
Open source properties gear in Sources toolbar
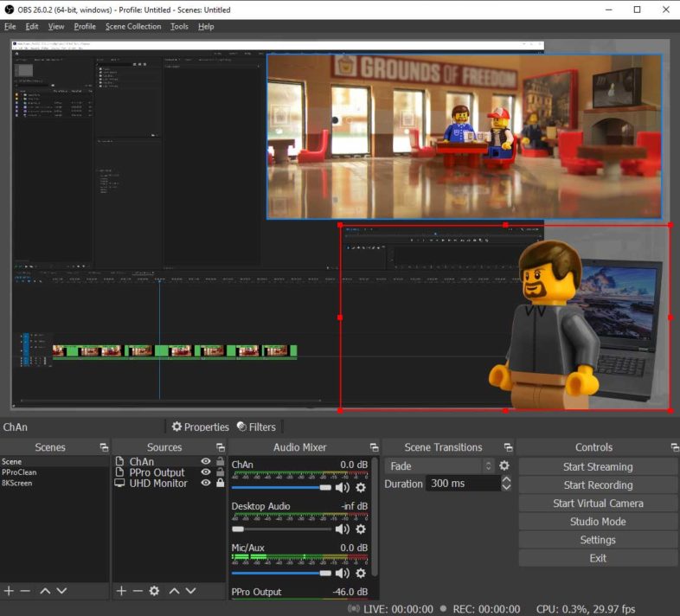click(x=154, y=590)
